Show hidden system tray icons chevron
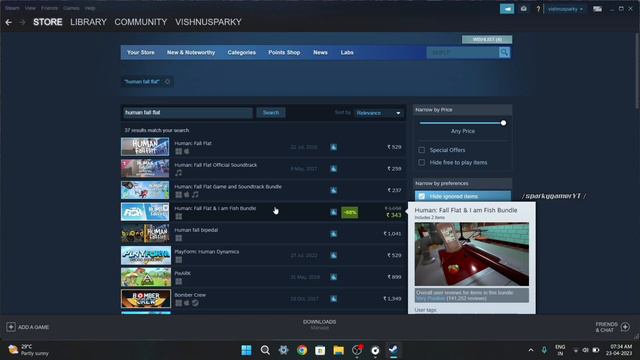 [531, 350]
